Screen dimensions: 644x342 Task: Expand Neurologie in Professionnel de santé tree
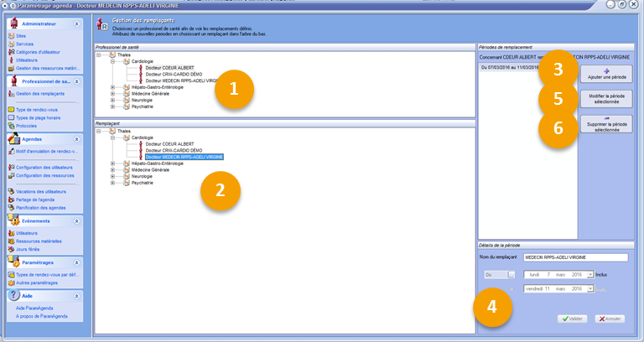tap(112, 101)
